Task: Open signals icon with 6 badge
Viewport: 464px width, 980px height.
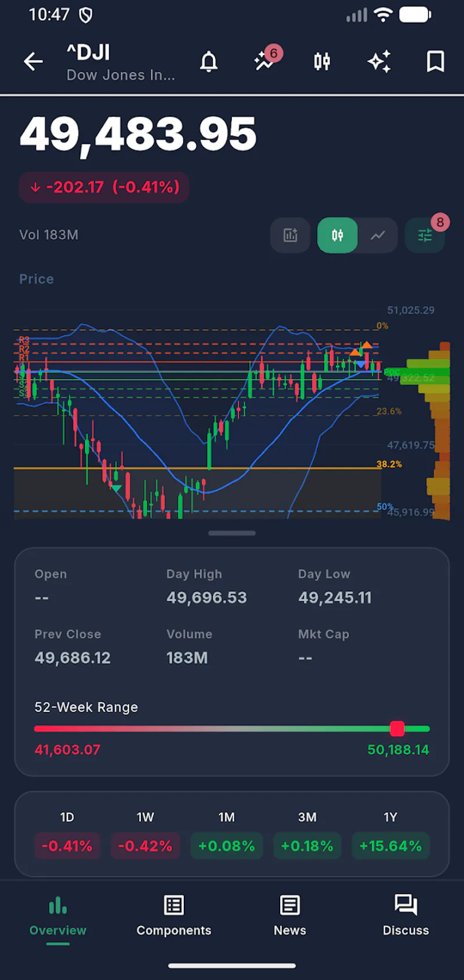Action: click(267, 59)
